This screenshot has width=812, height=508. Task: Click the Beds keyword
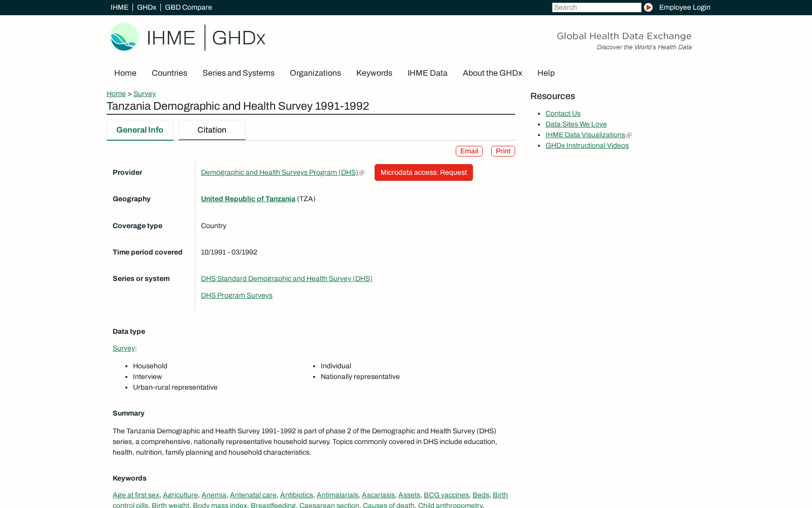pos(481,495)
